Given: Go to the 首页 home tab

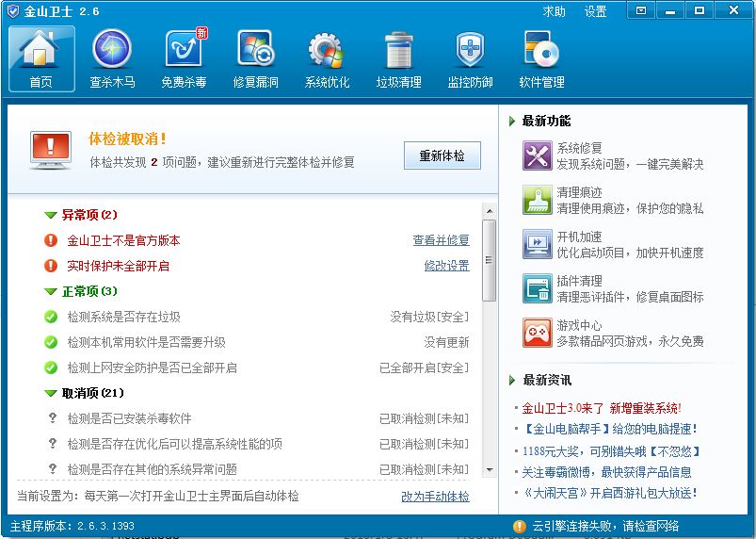Looking at the screenshot, I should click(40, 57).
